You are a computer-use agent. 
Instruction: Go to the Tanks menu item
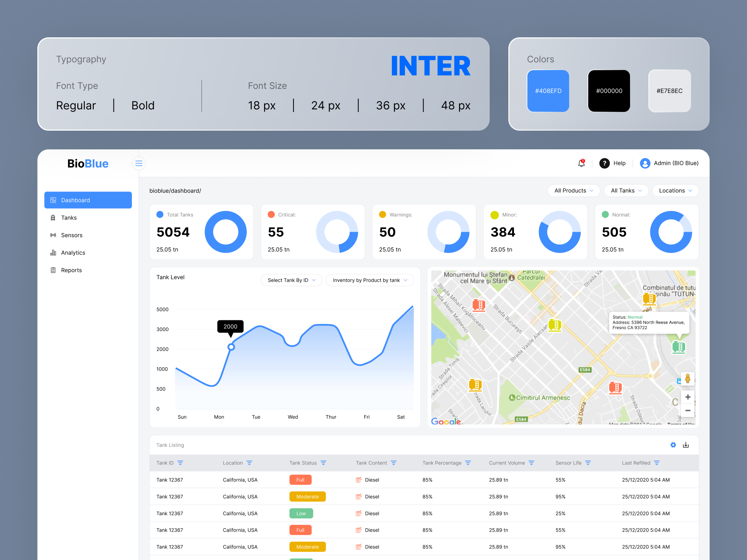[x=69, y=218]
